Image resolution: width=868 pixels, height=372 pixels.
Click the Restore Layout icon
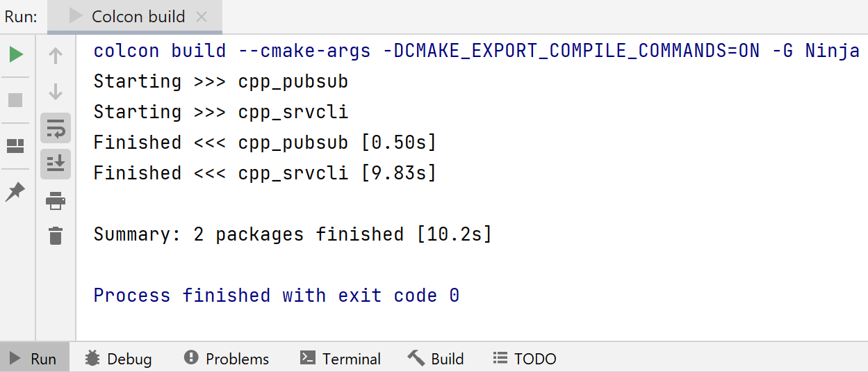click(15, 146)
